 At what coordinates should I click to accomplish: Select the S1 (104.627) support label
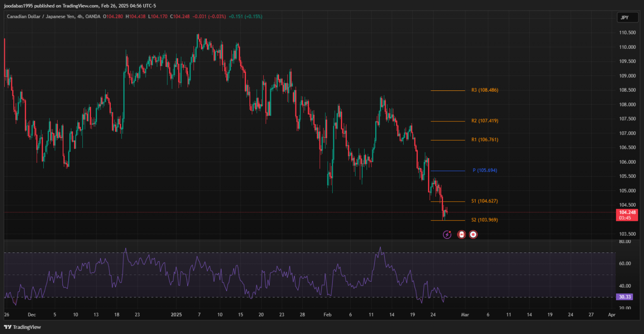click(x=485, y=201)
